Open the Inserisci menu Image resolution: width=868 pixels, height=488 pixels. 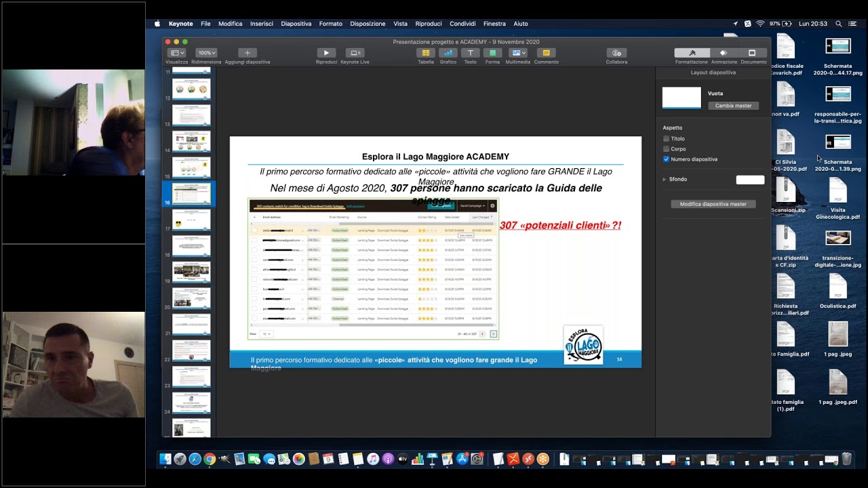(x=262, y=24)
